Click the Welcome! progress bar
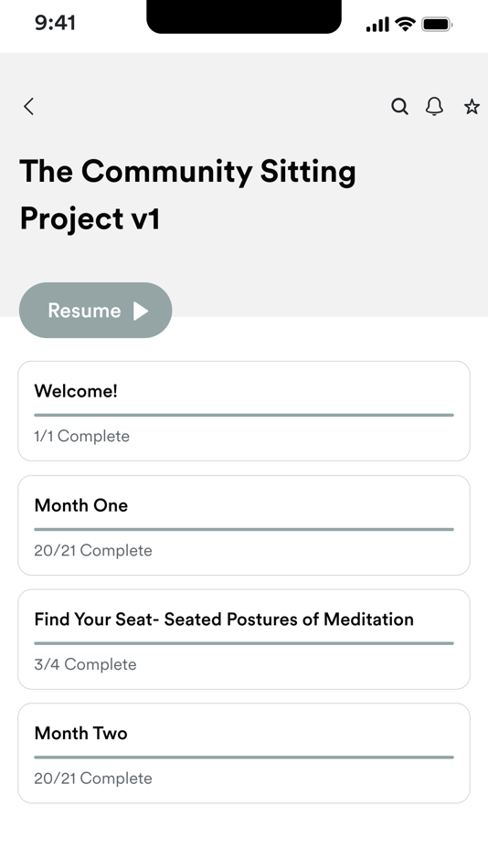The image size is (488, 868). [x=244, y=415]
